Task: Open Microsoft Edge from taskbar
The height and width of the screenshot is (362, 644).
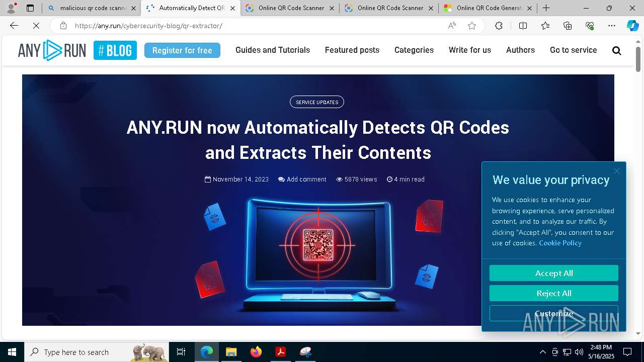Action: (207, 352)
